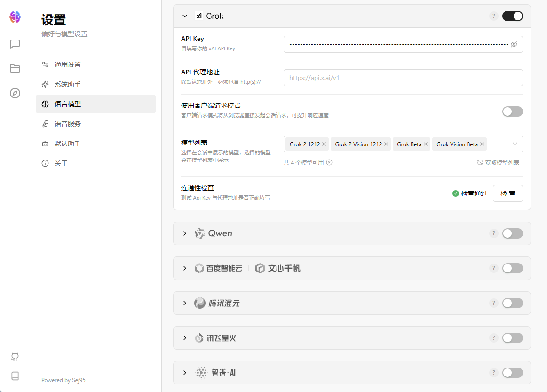This screenshot has height=392, width=547.
Task: Reveal API Key with eye icon
Action: (x=514, y=44)
